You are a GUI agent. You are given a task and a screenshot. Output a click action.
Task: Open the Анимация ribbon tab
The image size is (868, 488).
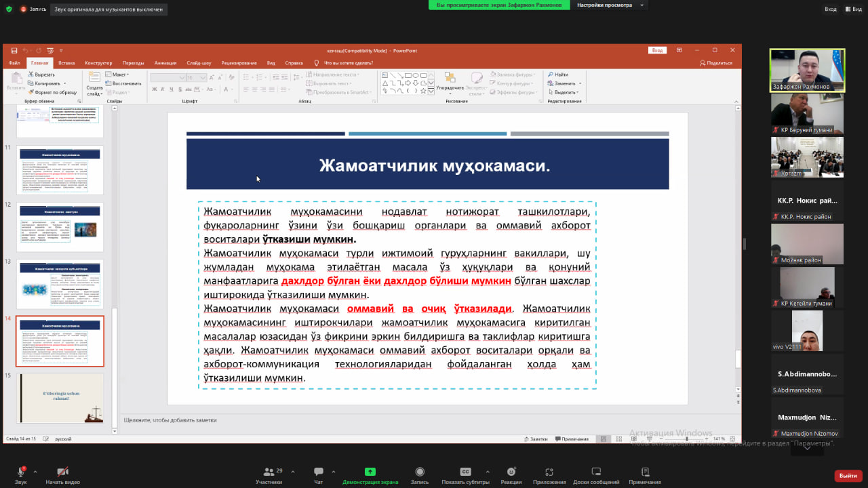pos(165,63)
